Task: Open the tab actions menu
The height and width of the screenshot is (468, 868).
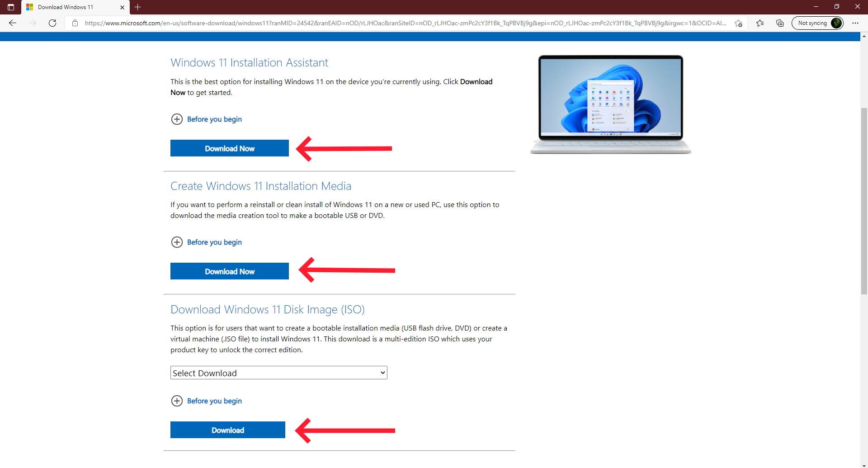Action: (x=11, y=7)
